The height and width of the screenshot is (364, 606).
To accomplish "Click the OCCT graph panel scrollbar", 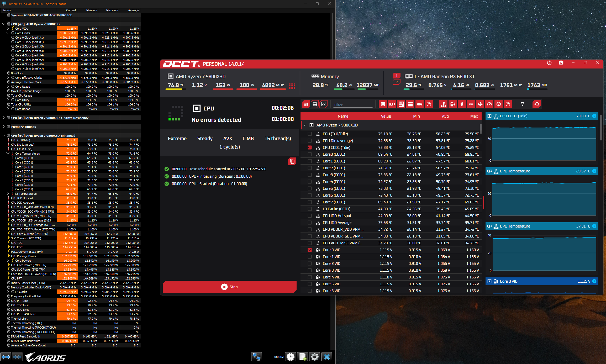I will click(x=601, y=127).
